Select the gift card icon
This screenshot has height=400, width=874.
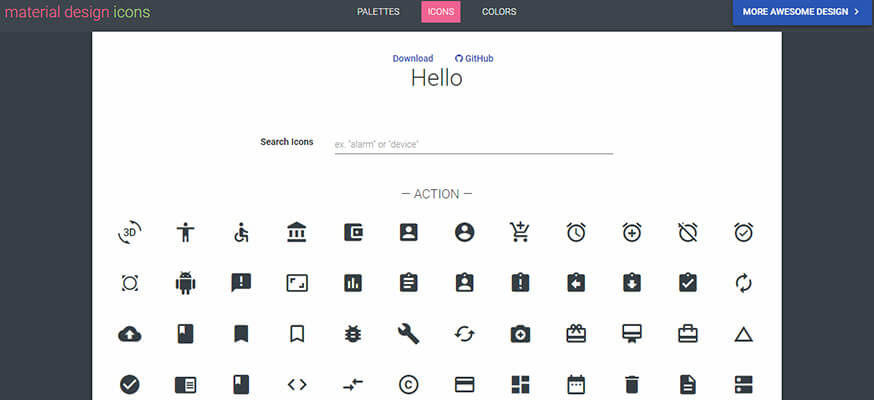point(576,334)
